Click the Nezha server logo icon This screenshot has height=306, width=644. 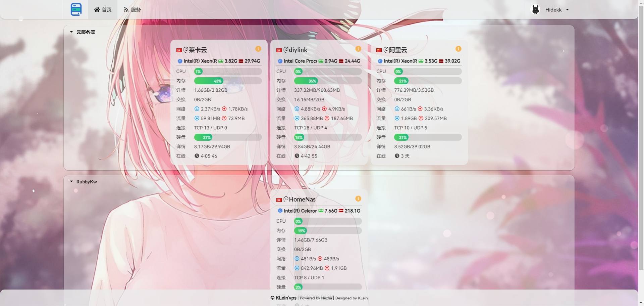[x=76, y=9]
